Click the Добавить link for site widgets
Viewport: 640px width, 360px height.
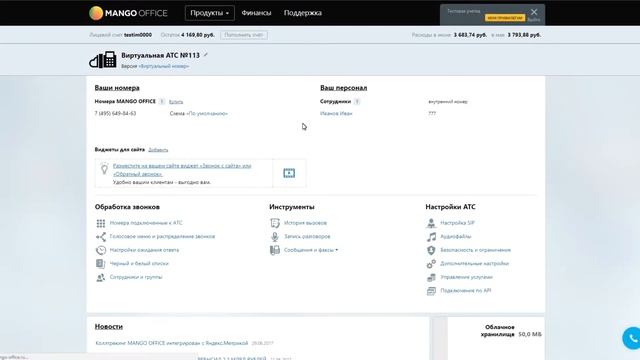point(158,150)
